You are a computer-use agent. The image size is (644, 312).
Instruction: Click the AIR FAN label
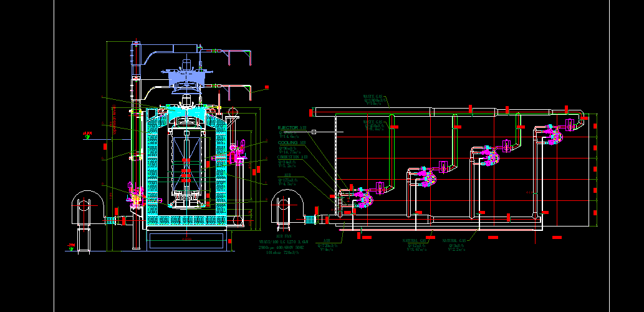tap(284, 236)
